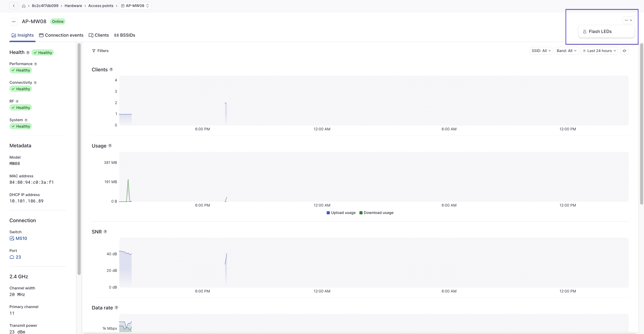Screen dimensions: 644x334
Task: Click the Online status badge
Action: (58, 21)
